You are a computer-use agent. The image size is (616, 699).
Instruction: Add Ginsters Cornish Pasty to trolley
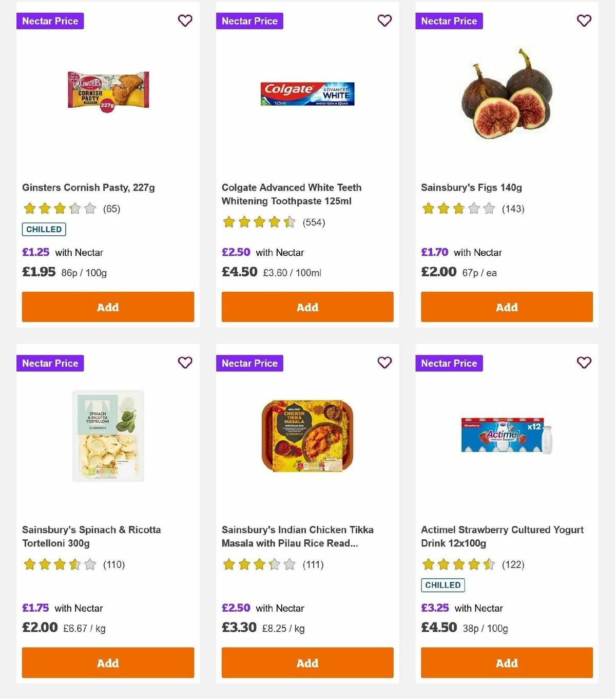pyautogui.click(x=107, y=307)
